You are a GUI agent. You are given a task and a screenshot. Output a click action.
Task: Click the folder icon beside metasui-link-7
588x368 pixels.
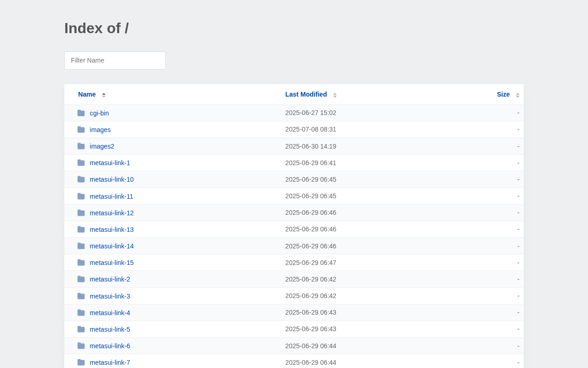coord(81,362)
